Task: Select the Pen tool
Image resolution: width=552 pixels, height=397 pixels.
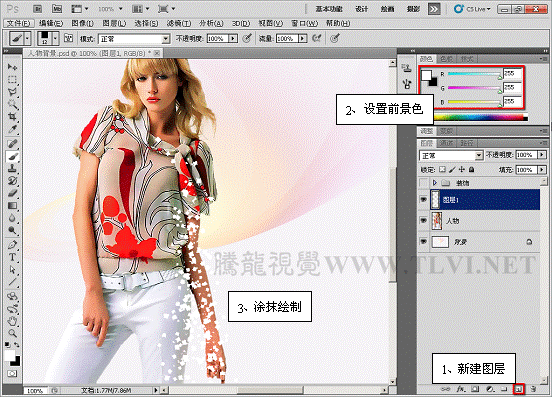Action: click(x=12, y=245)
